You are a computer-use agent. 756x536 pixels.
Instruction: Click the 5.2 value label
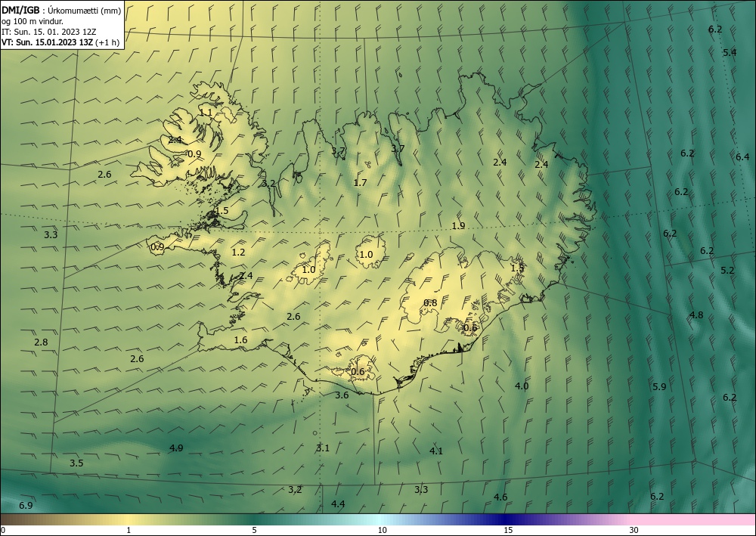(x=727, y=271)
